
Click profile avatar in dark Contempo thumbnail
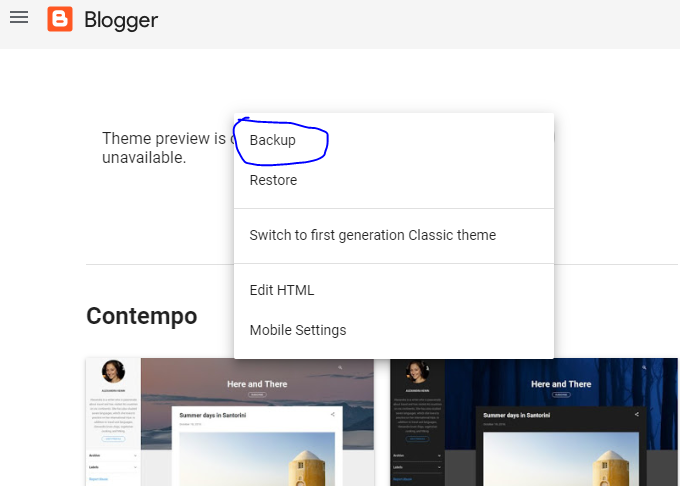coord(417,372)
